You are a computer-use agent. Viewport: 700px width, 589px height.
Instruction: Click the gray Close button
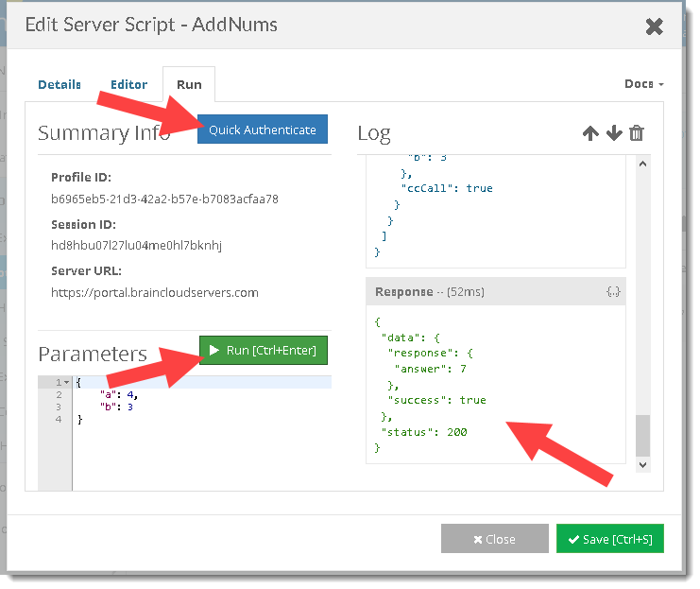494,539
